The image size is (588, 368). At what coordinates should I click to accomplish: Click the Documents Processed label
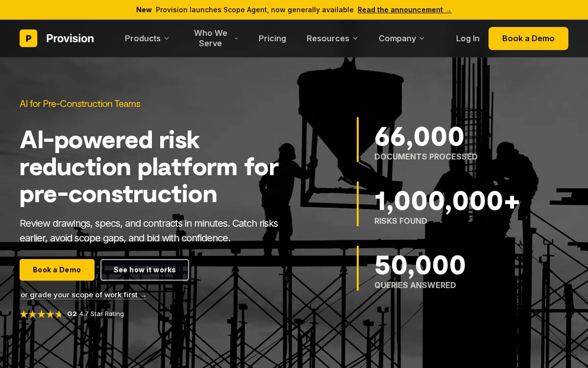point(426,157)
